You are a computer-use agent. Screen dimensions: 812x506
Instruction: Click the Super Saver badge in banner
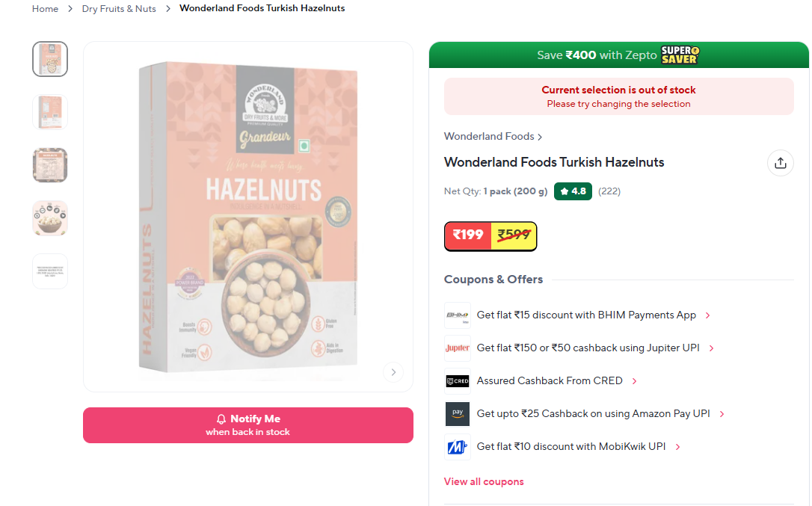point(679,55)
